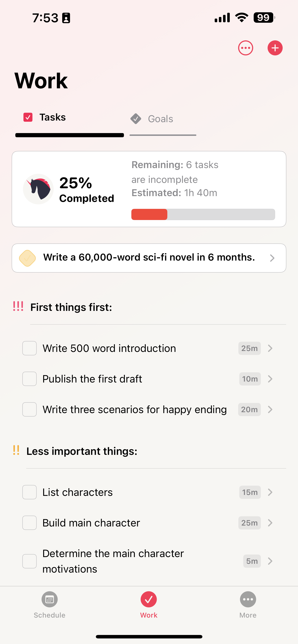Screen dimensions: 298x644
Task: Tap the 25m duration on Write 500 word introduction
Action: pos(249,348)
